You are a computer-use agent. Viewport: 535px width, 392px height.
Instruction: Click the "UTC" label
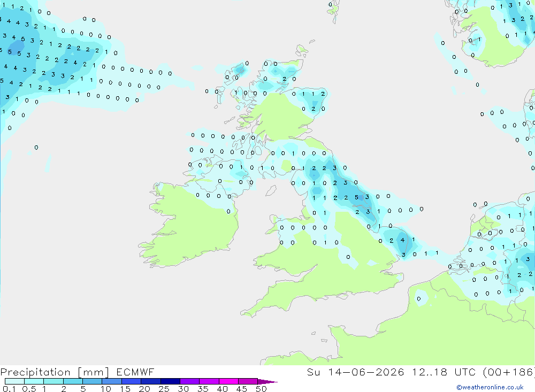point(465,372)
